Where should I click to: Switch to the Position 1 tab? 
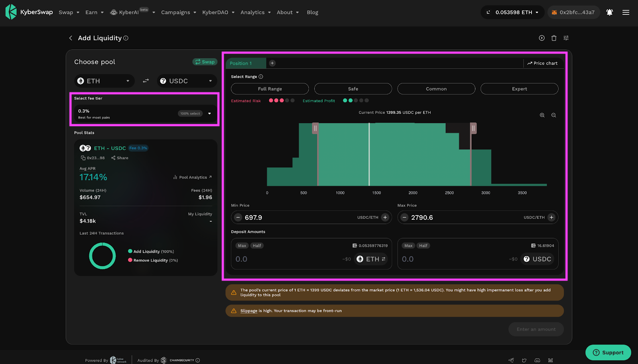[246, 63]
